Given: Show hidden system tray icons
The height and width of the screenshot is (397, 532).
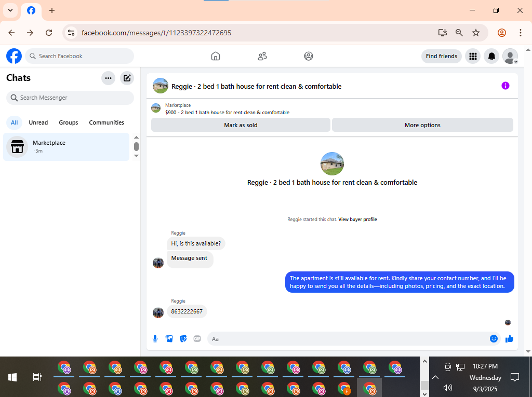Looking at the screenshot, I should tap(436, 377).
